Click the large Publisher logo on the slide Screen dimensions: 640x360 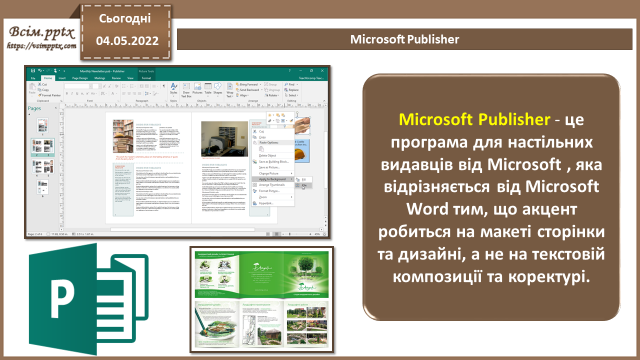click(x=89, y=299)
